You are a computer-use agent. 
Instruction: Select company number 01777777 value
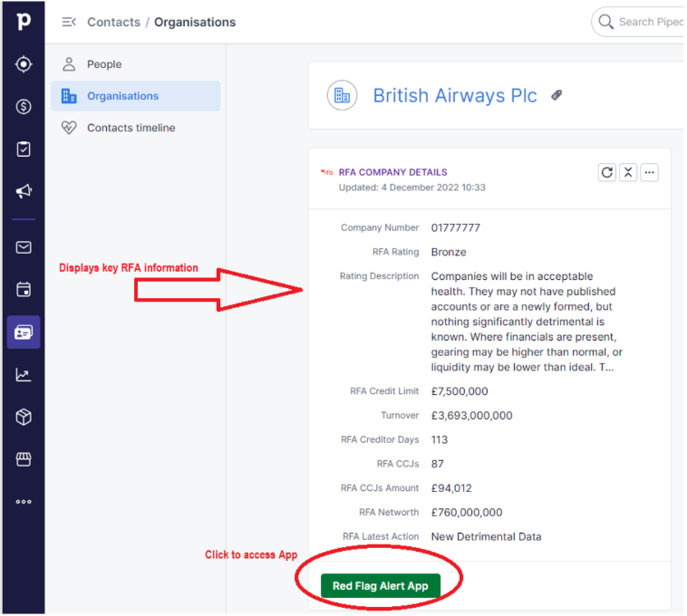pos(456,227)
